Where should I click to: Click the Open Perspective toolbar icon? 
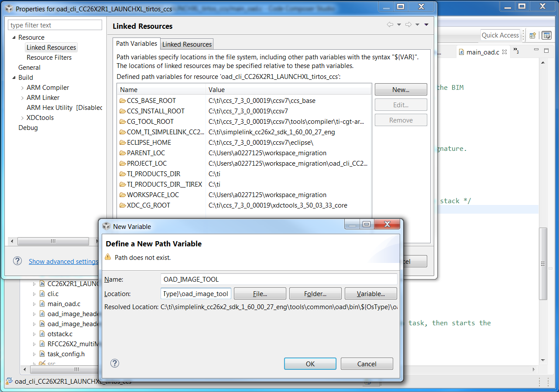(532, 36)
